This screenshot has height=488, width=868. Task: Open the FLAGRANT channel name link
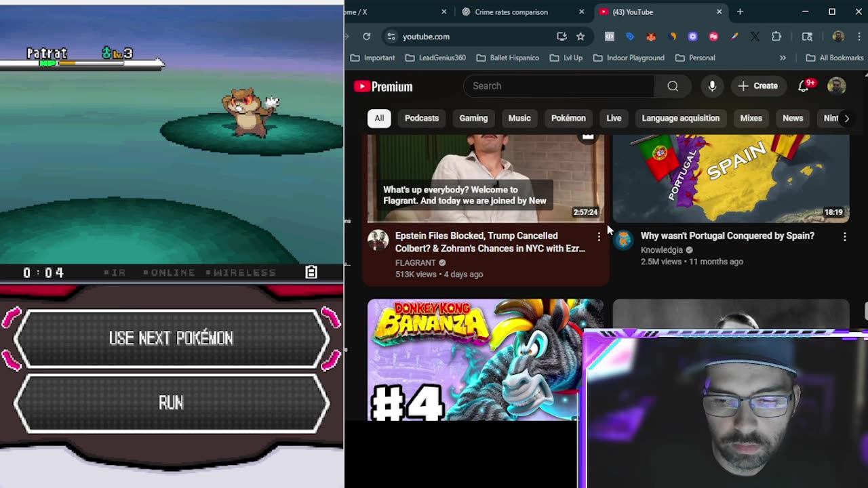point(415,263)
